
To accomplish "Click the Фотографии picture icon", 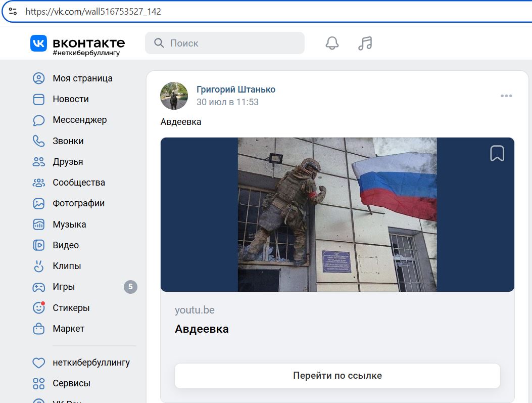I will [x=39, y=203].
